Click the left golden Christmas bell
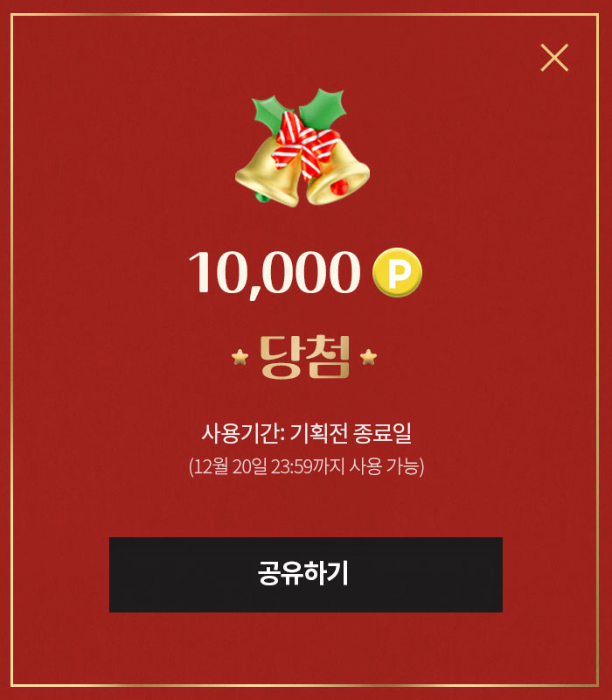This screenshot has width=612, height=700. point(268,171)
